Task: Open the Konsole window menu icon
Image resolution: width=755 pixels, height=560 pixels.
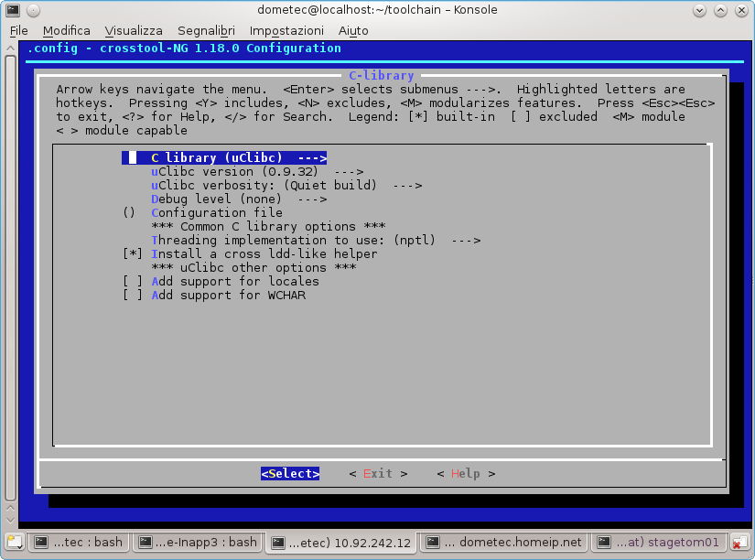Action: click(x=14, y=10)
